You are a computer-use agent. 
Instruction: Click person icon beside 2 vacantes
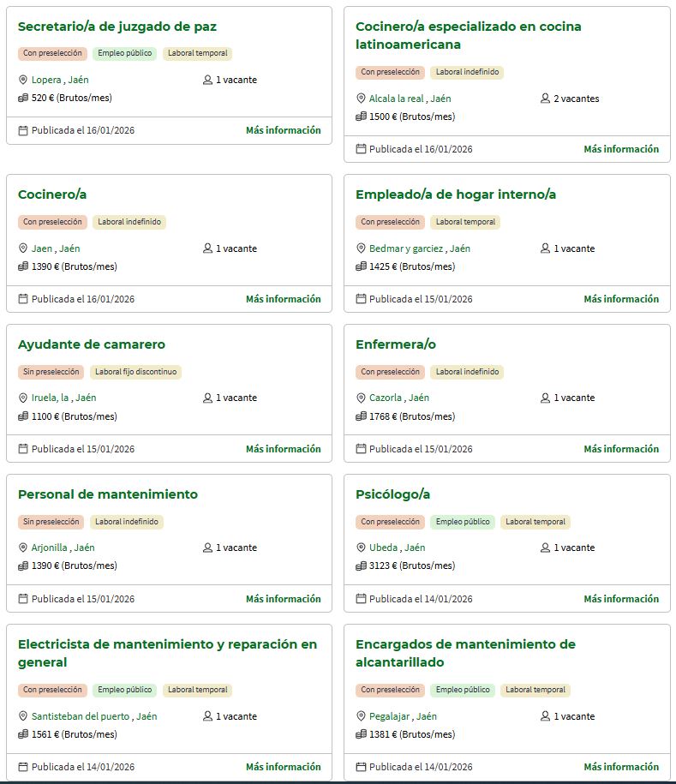[545, 99]
